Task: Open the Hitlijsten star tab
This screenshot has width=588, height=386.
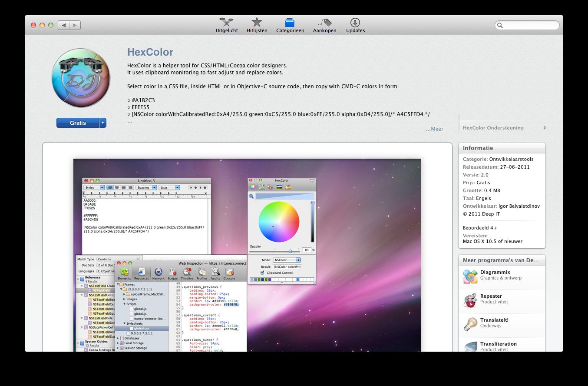Action: pyautogui.click(x=257, y=25)
